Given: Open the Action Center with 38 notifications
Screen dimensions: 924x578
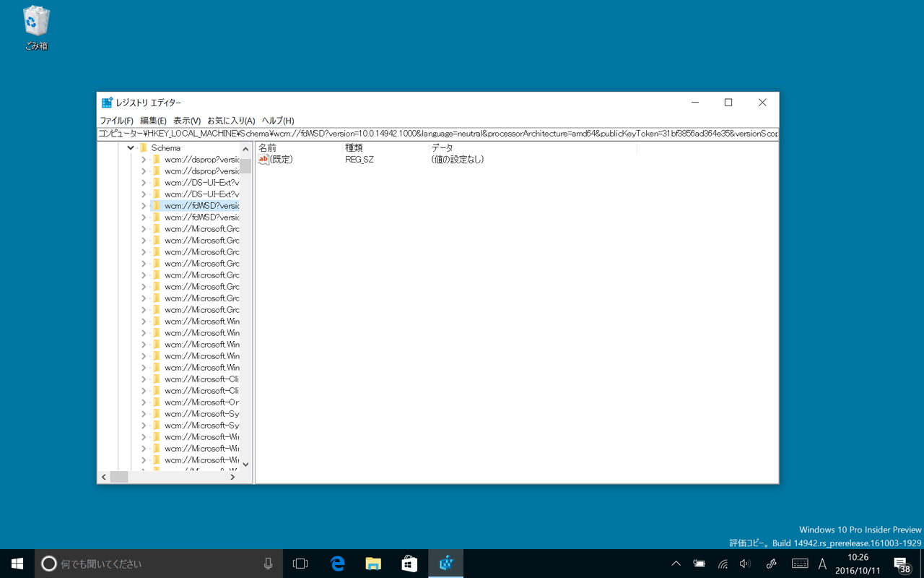Looking at the screenshot, I should tap(902, 564).
